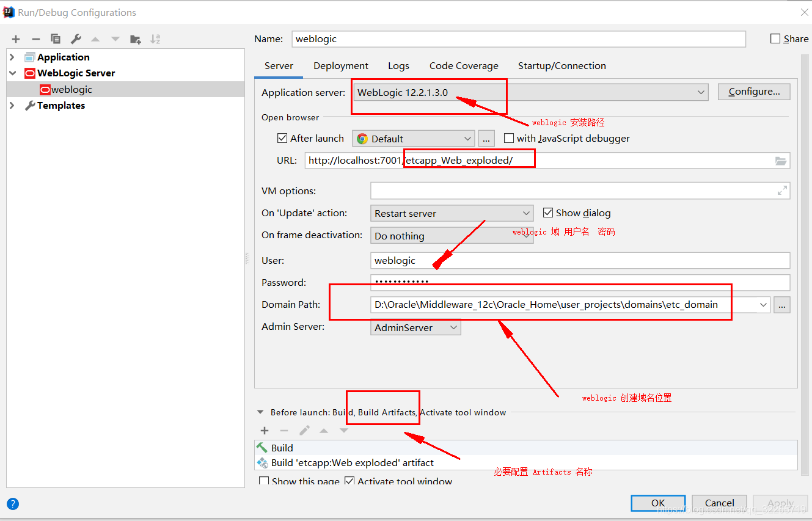Move before-launch task up

(x=324, y=431)
